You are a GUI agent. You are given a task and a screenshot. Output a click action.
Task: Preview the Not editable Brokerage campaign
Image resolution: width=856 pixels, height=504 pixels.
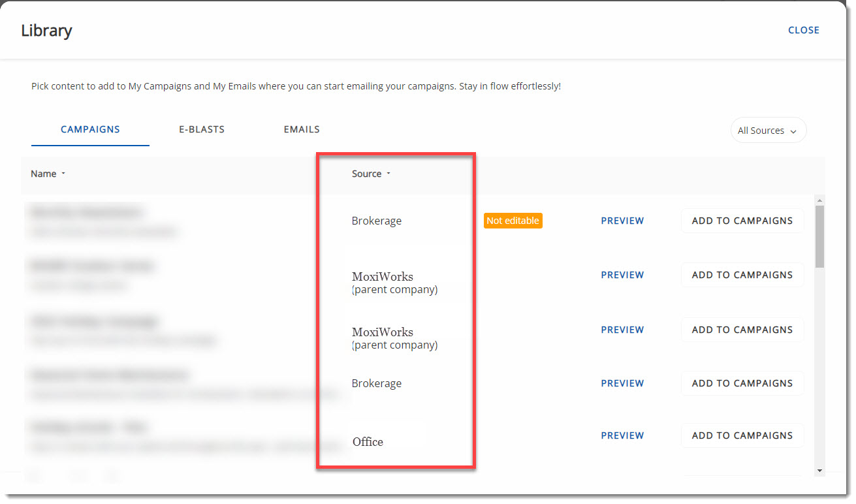622,221
